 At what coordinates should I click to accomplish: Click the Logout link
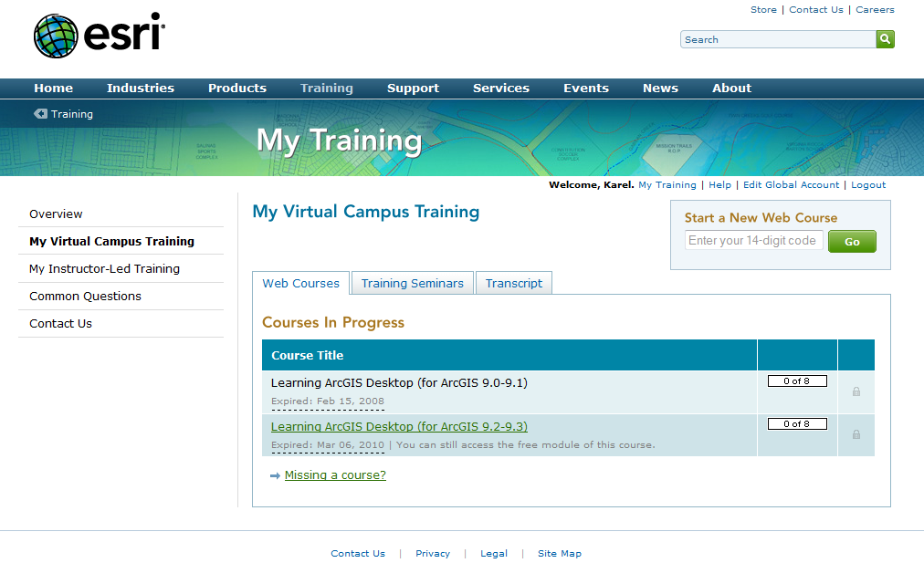click(x=868, y=185)
